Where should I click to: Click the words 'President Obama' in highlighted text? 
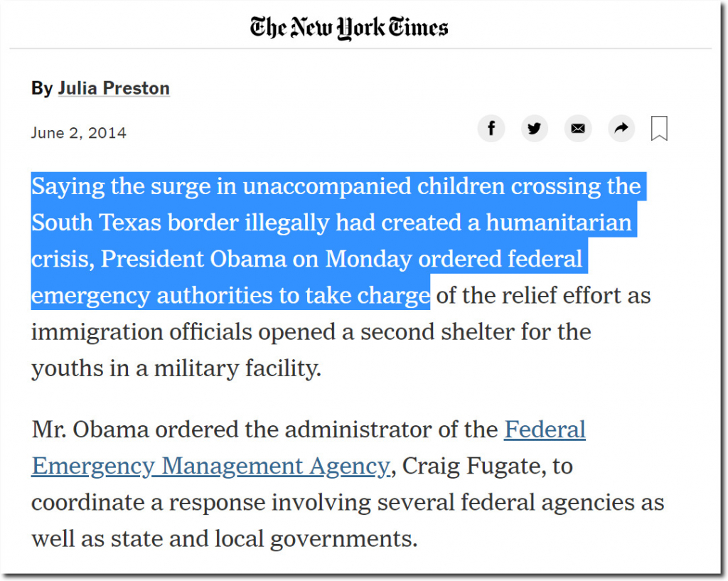(x=193, y=259)
